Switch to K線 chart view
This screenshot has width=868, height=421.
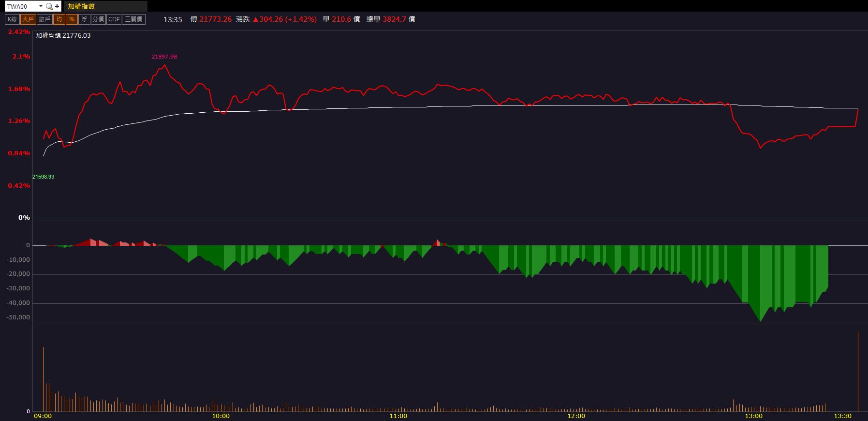12,19
